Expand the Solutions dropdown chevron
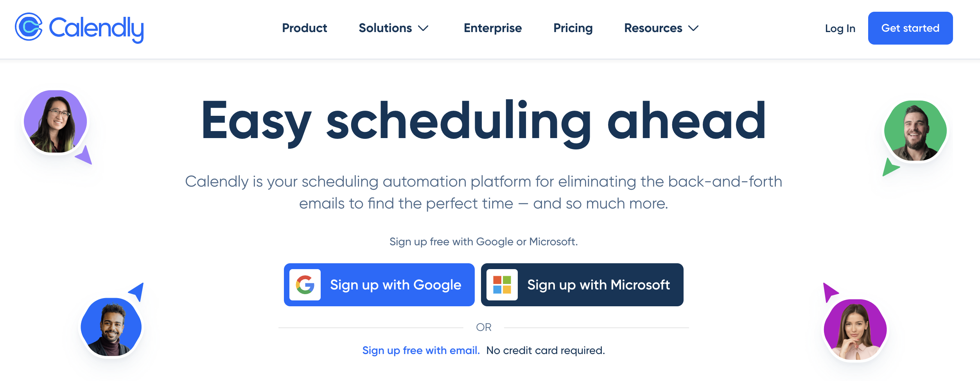 pyautogui.click(x=423, y=28)
